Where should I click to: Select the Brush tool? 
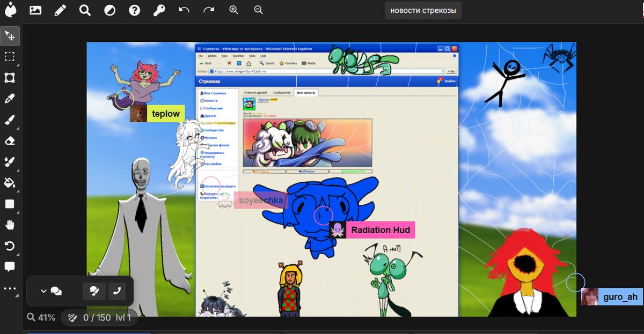[x=10, y=120]
